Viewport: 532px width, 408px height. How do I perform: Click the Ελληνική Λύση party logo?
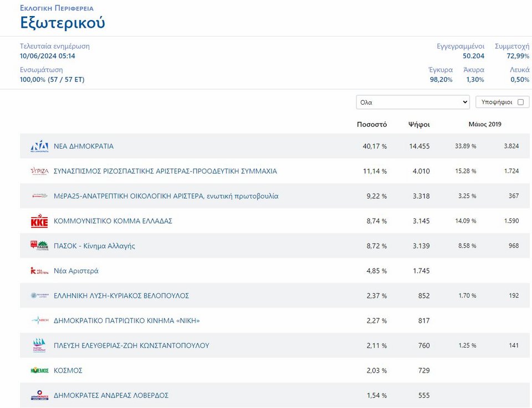click(39, 296)
